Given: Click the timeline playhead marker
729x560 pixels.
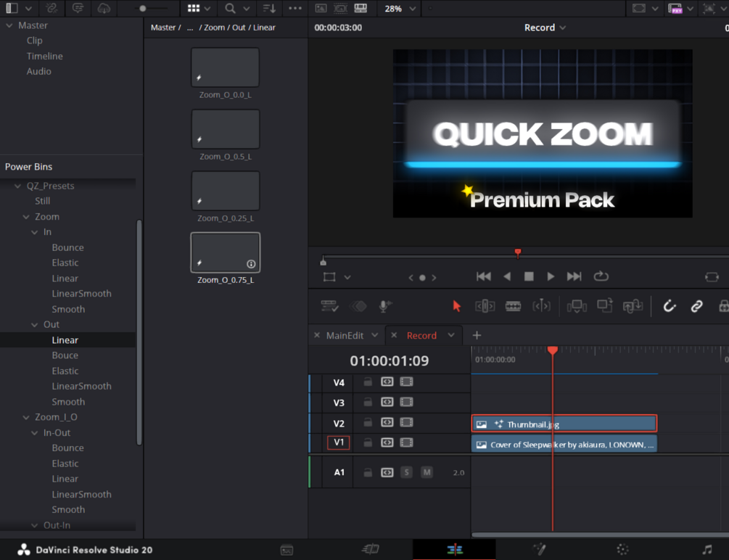Looking at the screenshot, I should [x=552, y=350].
